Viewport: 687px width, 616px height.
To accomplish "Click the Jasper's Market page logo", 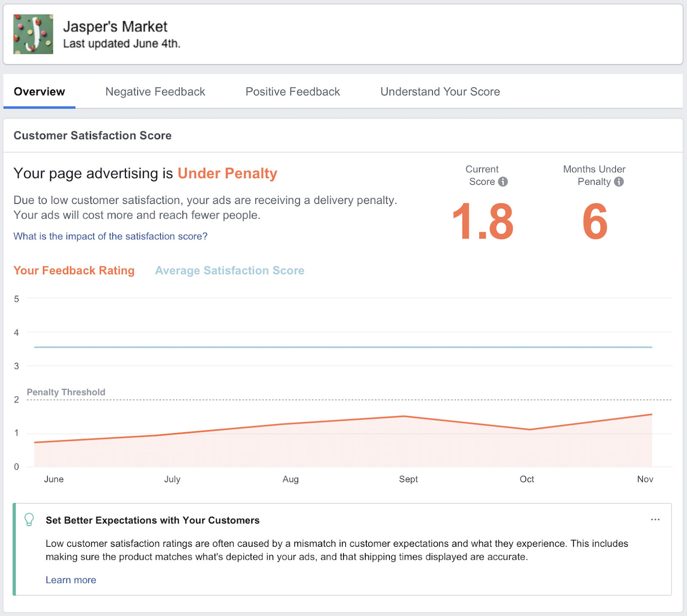I will (x=33, y=34).
